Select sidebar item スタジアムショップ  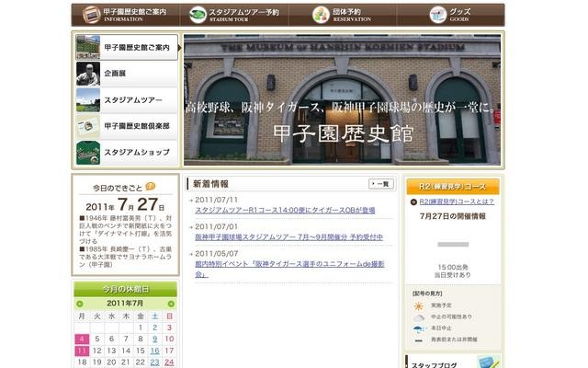(127, 153)
